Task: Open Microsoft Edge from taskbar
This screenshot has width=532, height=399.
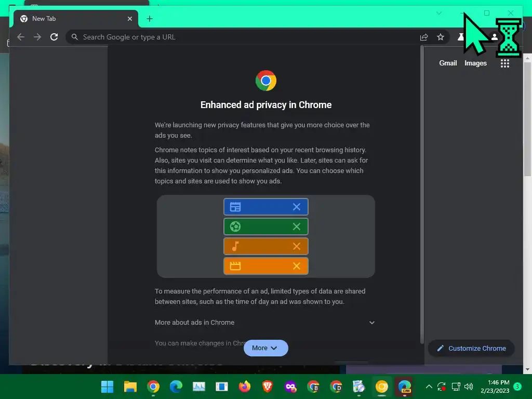Action: point(176,387)
